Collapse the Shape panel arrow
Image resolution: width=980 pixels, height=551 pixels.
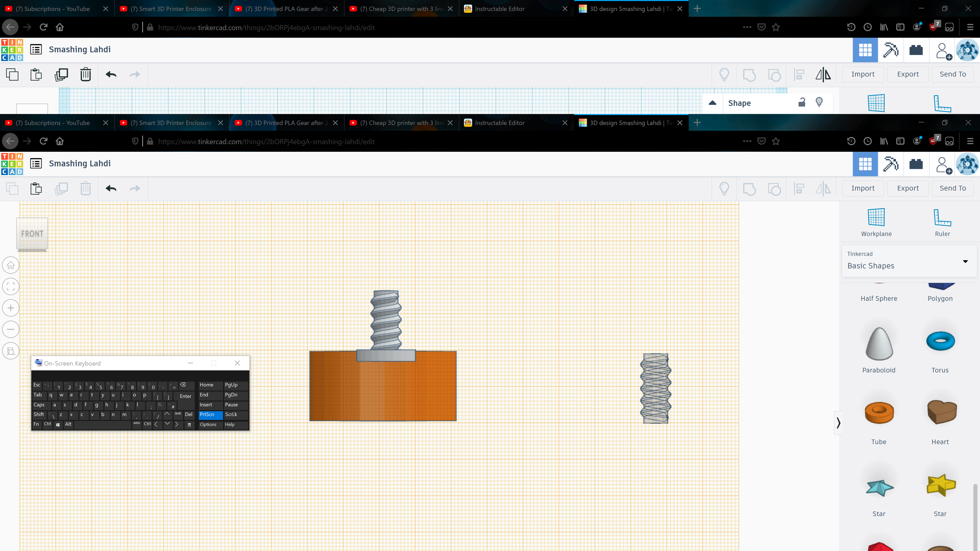(713, 103)
